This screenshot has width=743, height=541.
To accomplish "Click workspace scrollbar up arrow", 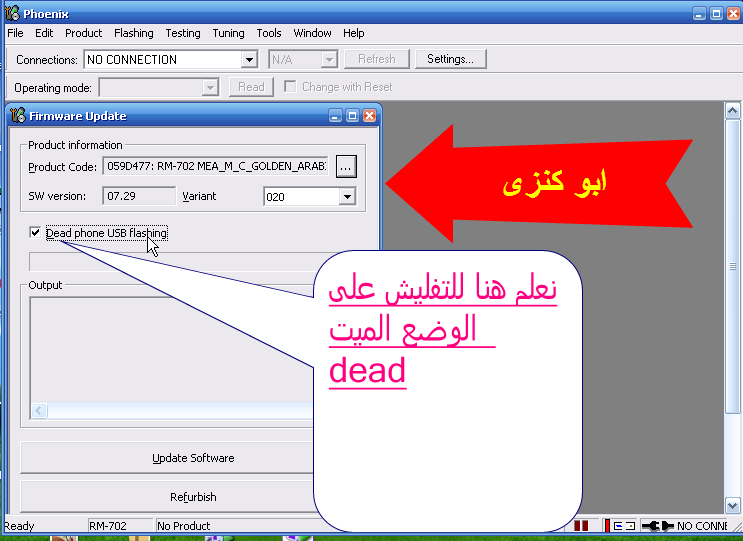I will (x=733, y=111).
